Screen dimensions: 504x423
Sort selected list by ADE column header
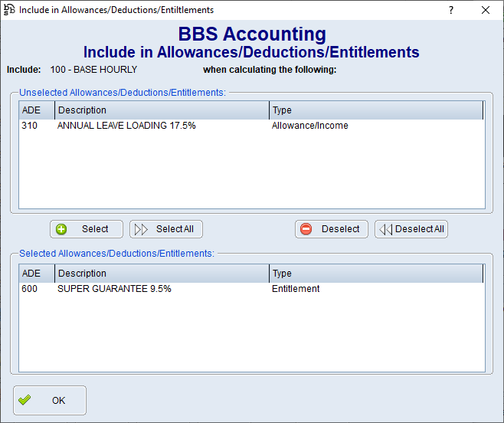click(x=36, y=274)
